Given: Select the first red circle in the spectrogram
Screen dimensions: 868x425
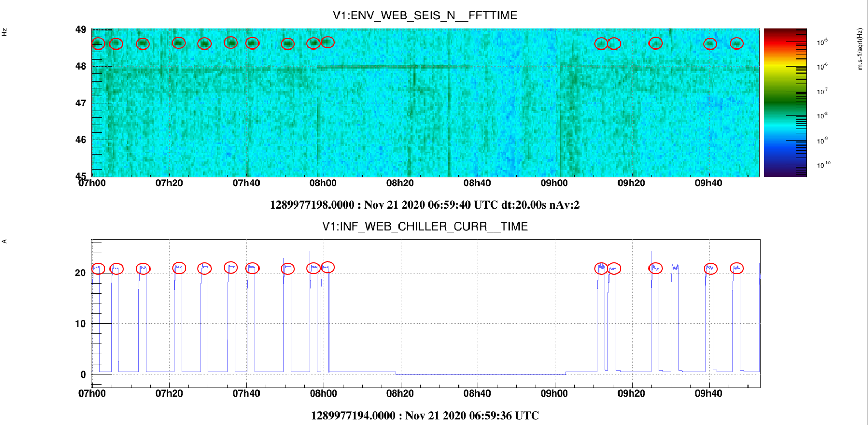Looking at the screenshot, I should point(98,44).
